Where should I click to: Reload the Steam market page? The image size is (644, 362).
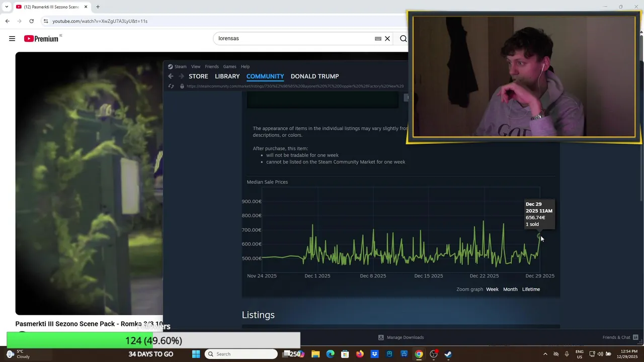coord(171,86)
